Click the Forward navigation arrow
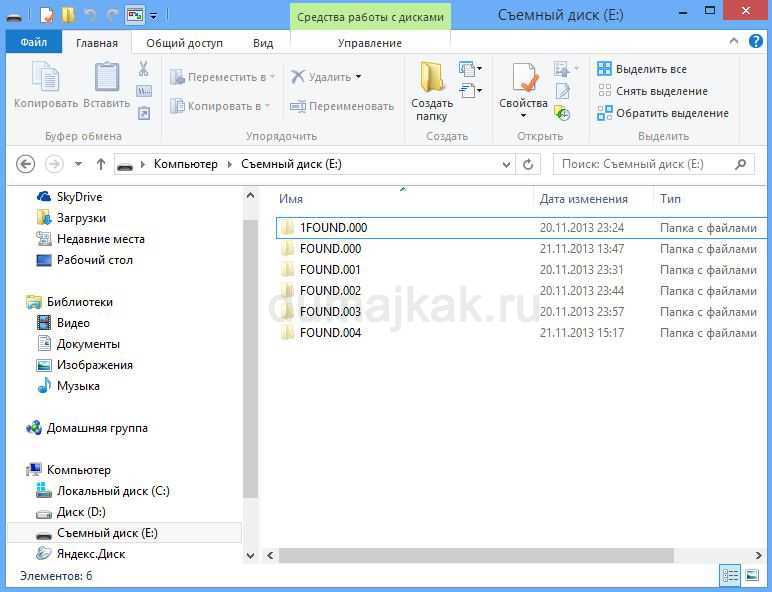Viewport: 772px width, 592px height. pyautogui.click(x=54, y=164)
